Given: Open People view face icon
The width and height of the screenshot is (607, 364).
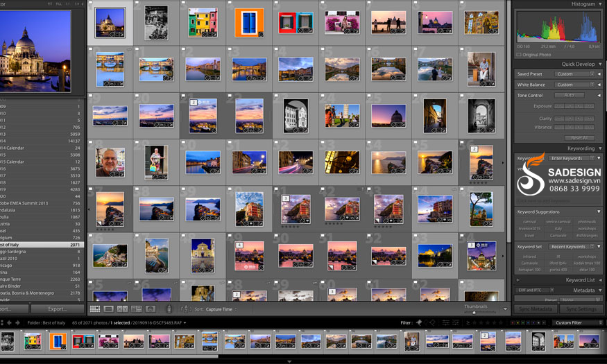Looking at the screenshot, I should (151, 309).
